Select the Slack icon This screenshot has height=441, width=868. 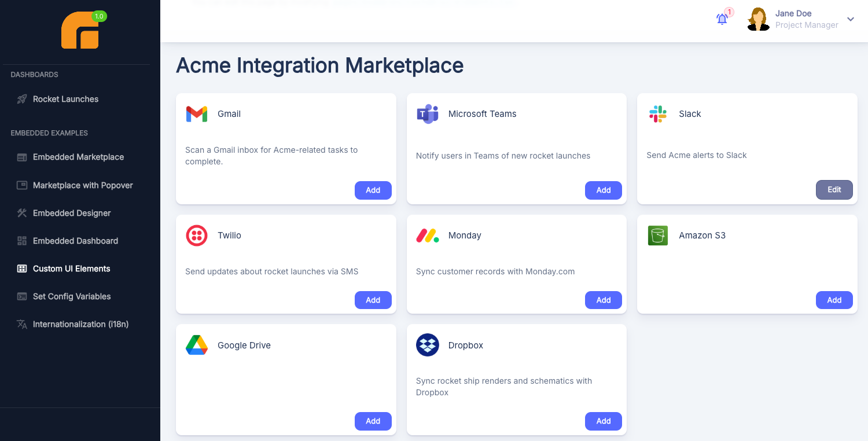click(x=657, y=114)
